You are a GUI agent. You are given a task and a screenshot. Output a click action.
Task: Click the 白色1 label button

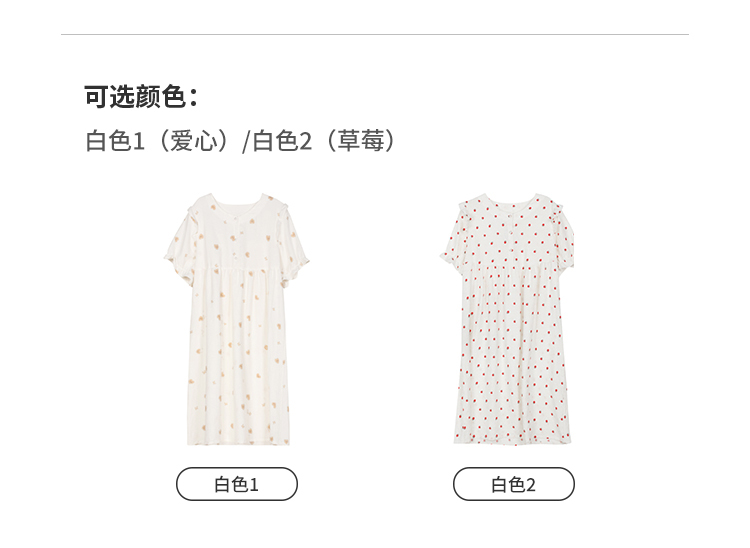[x=237, y=484]
